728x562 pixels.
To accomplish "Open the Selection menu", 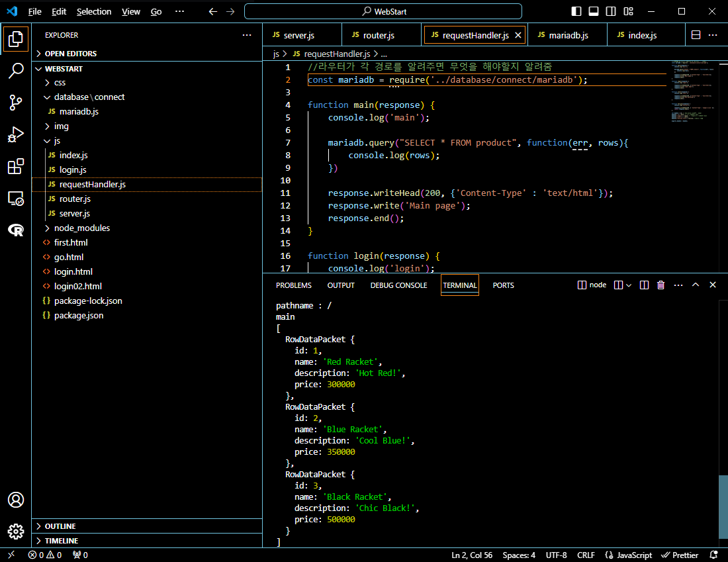I will 94,12.
